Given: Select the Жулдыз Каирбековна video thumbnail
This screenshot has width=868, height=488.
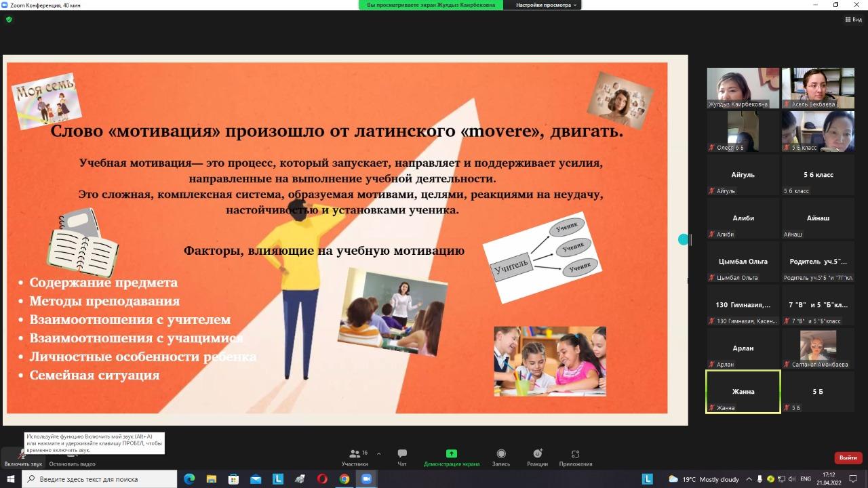Looking at the screenshot, I should click(743, 87).
